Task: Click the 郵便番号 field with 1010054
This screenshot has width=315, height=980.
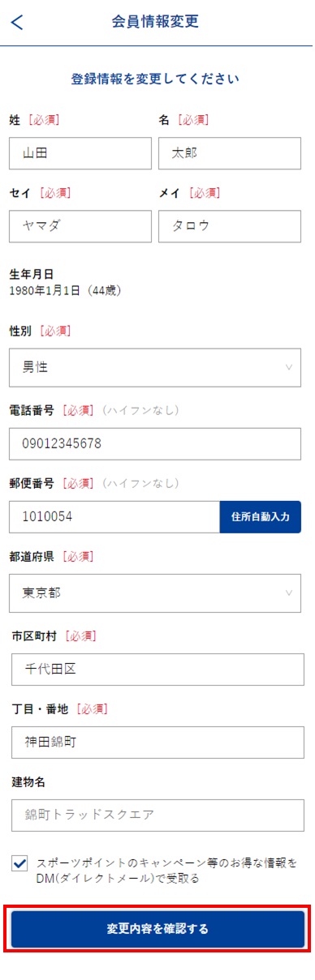Action: (114, 516)
